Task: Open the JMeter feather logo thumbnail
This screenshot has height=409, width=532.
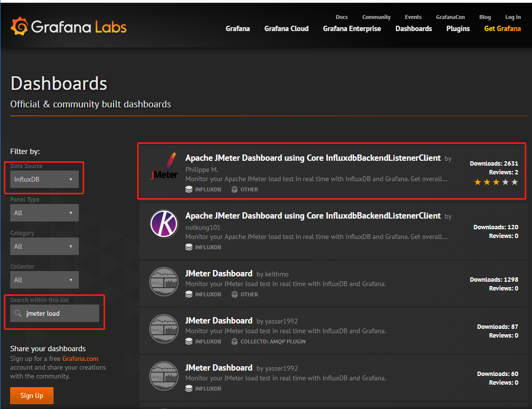Action: pos(164,167)
